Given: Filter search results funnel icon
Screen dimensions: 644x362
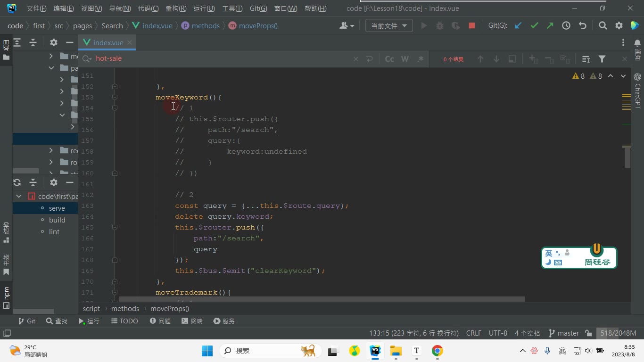Looking at the screenshot, I should [x=602, y=59].
